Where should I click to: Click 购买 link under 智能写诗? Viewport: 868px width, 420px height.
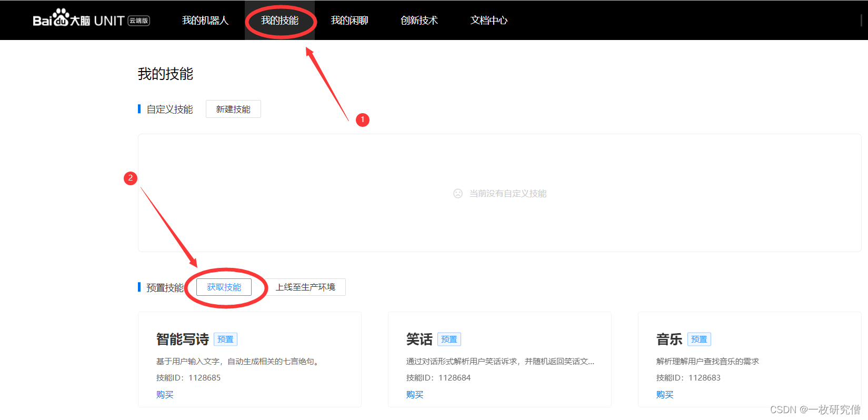click(165, 394)
